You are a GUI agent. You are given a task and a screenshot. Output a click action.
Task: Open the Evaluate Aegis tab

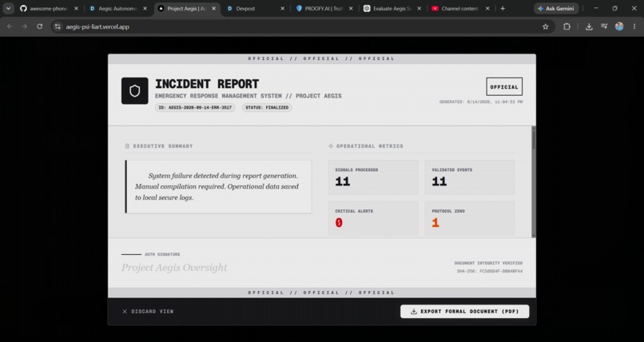tap(393, 8)
